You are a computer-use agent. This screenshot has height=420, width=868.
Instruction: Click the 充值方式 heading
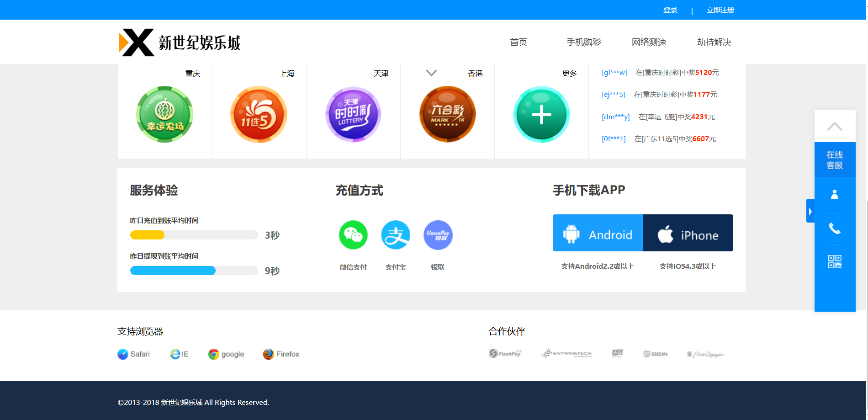pyautogui.click(x=360, y=190)
